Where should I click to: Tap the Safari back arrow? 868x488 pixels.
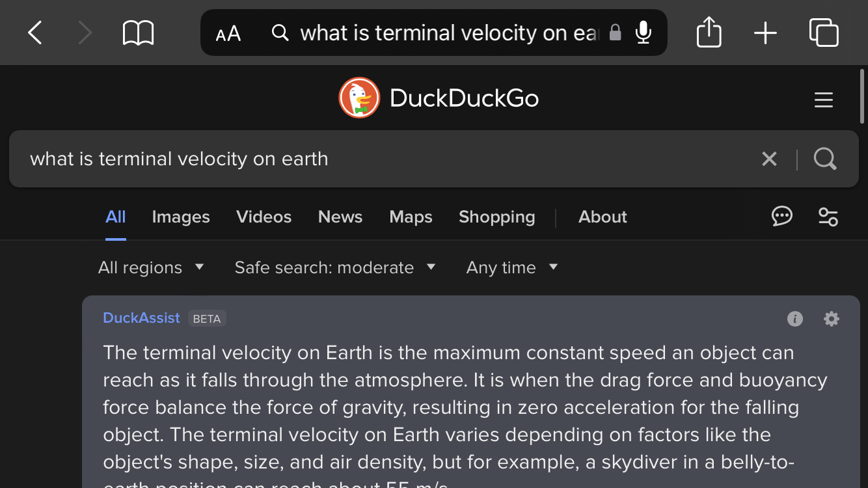tap(35, 33)
